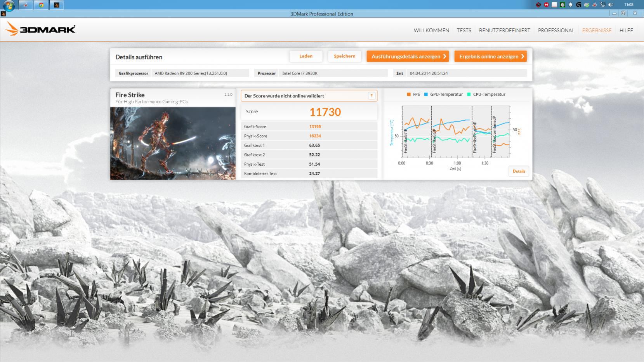Switch to BENUTZERDEFINIERT tab
The width and height of the screenshot is (644, 362).
pyautogui.click(x=504, y=30)
